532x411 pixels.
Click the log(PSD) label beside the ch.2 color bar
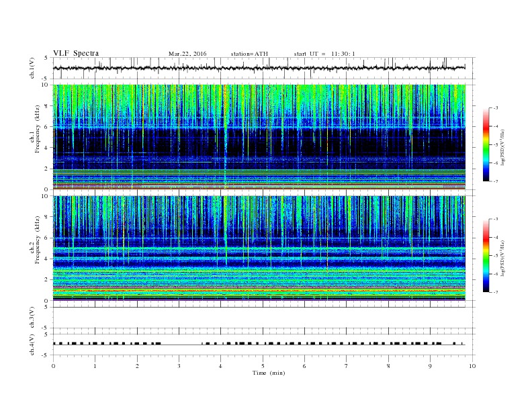(x=502, y=258)
